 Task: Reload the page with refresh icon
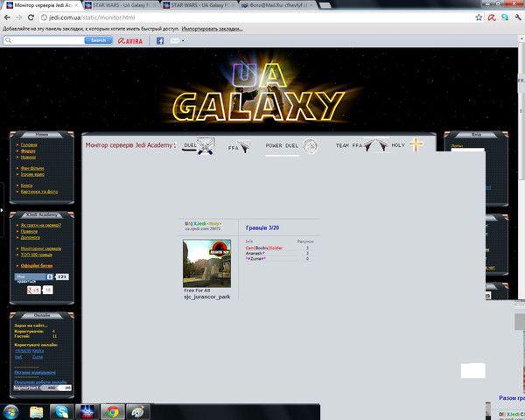(31, 17)
